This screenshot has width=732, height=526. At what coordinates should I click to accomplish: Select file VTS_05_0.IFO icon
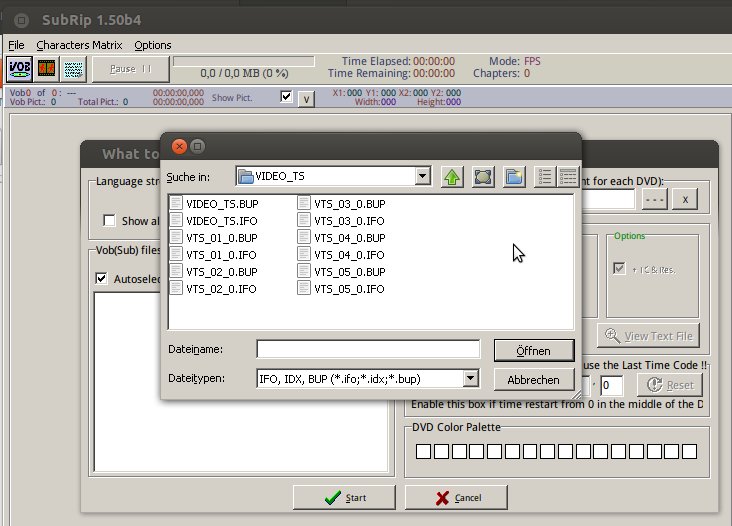click(304, 288)
